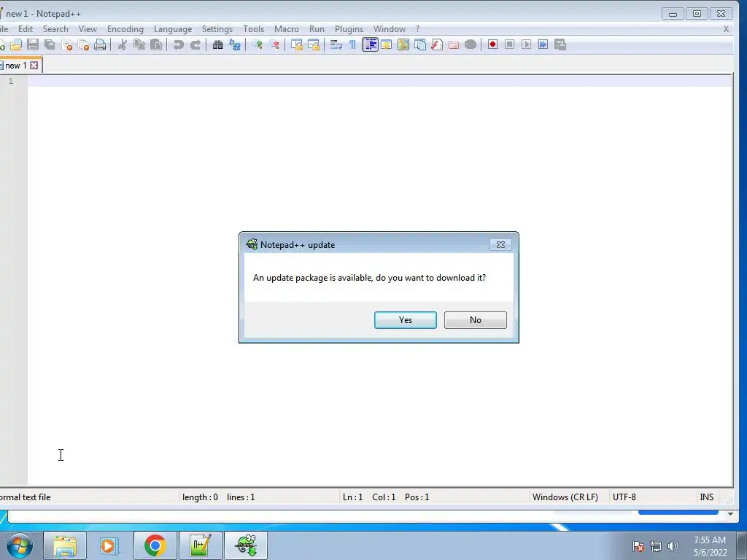The height and width of the screenshot is (560, 747).
Task: Click the Save toolbar icon
Action: [x=33, y=44]
